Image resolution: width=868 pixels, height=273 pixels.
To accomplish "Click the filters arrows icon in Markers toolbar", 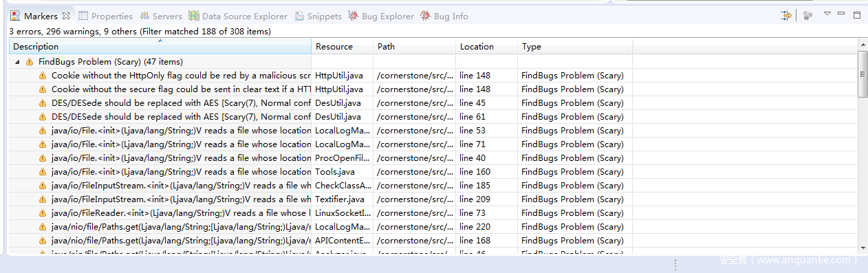I will [786, 15].
